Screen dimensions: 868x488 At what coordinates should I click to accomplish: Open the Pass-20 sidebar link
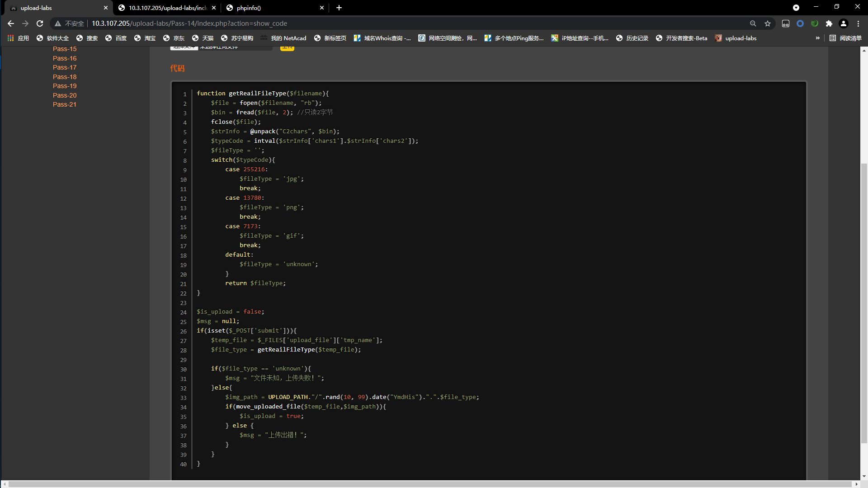[65, 95]
